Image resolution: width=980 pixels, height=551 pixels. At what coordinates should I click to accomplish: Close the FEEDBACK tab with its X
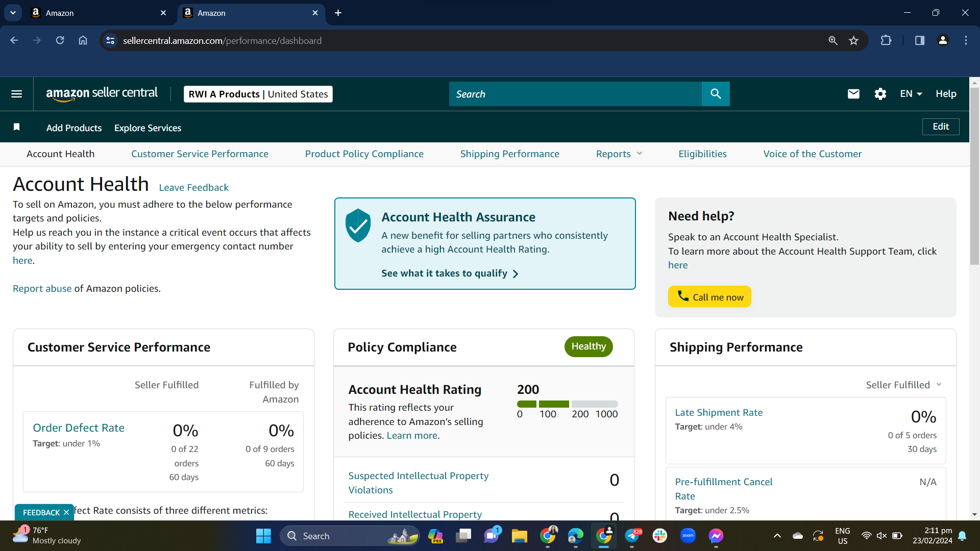pyautogui.click(x=66, y=512)
